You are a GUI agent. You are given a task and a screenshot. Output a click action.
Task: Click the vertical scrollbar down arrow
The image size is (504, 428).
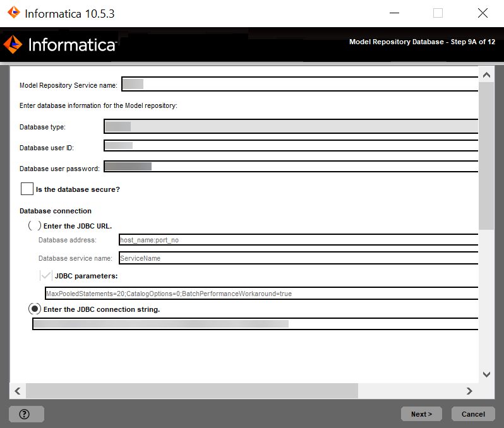[x=486, y=374]
